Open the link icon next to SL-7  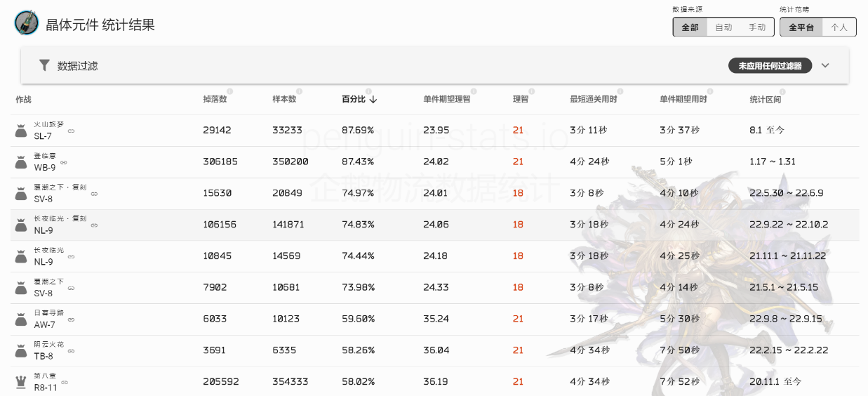click(x=71, y=131)
